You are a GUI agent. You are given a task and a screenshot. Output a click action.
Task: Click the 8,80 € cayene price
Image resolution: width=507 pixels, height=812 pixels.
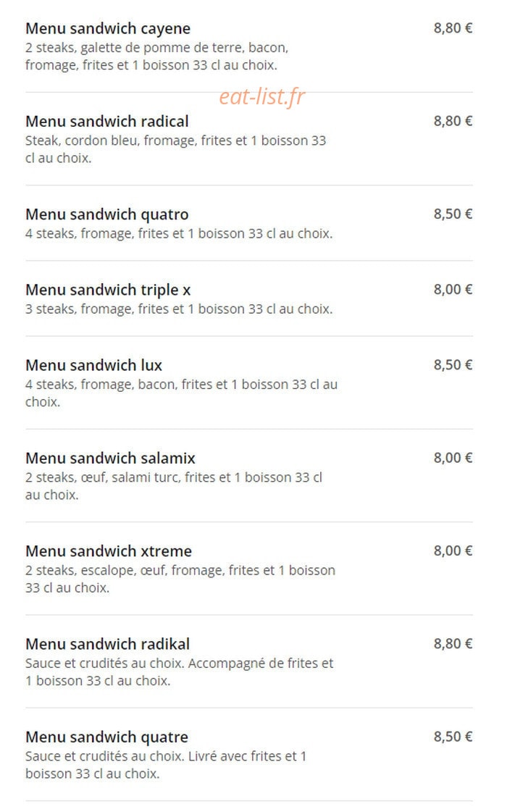453,28
